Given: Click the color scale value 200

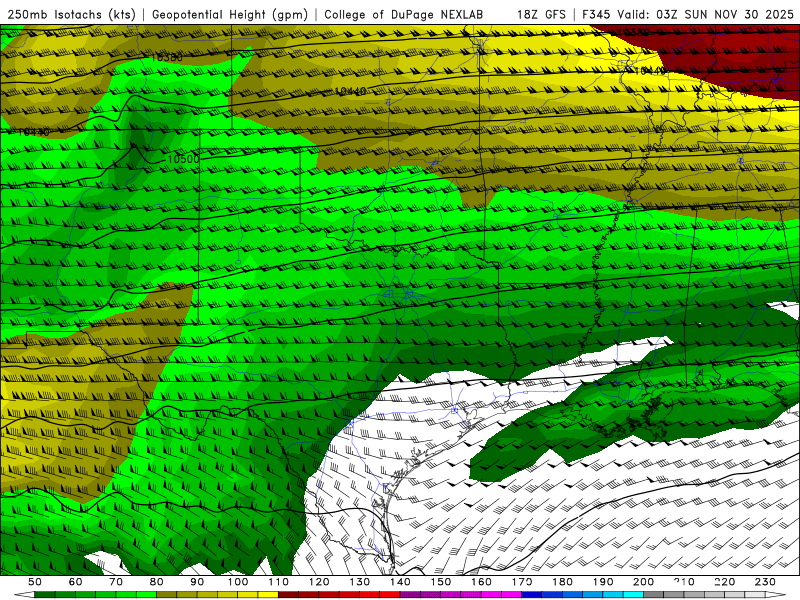Looking at the screenshot, I should [x=644, y=582].
